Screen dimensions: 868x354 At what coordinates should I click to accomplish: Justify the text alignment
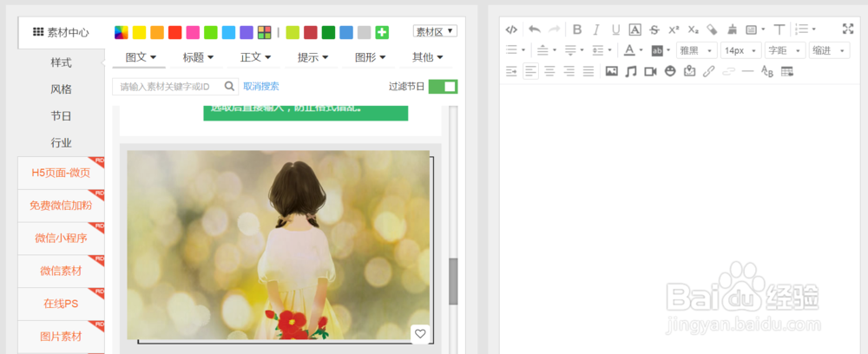pos(589,71)
